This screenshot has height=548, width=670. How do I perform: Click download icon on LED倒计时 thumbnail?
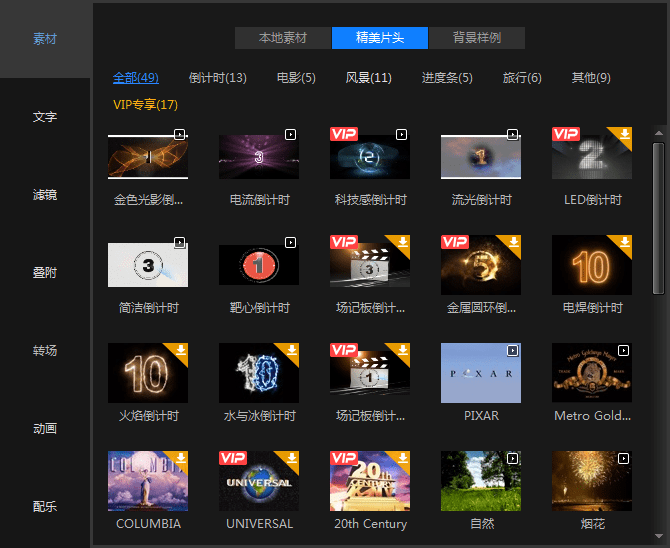(x=624, y=133)
